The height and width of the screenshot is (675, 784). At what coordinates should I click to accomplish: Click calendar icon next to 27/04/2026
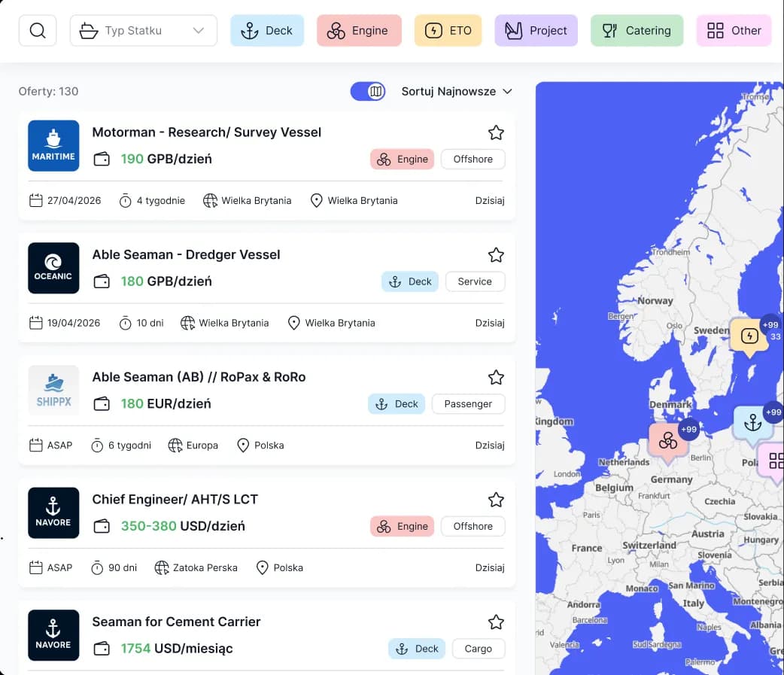pyautogui.click(x=36, y=200)
